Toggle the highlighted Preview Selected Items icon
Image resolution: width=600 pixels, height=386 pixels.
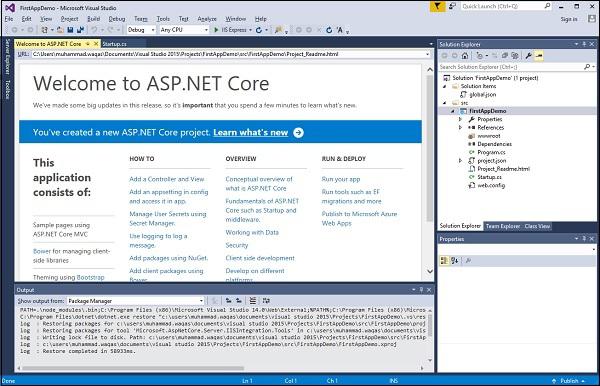[x=539, y=56]
